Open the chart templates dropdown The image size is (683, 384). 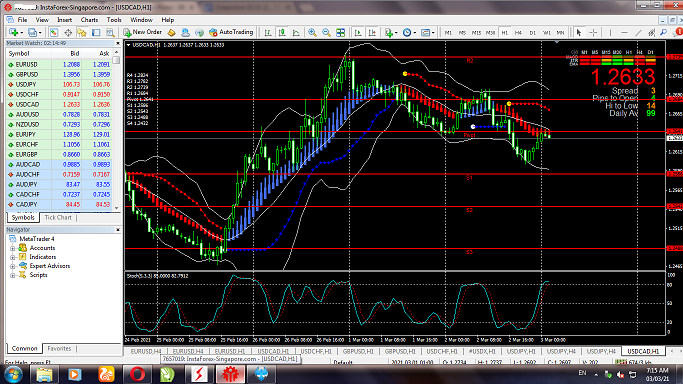tap(428, 33)
